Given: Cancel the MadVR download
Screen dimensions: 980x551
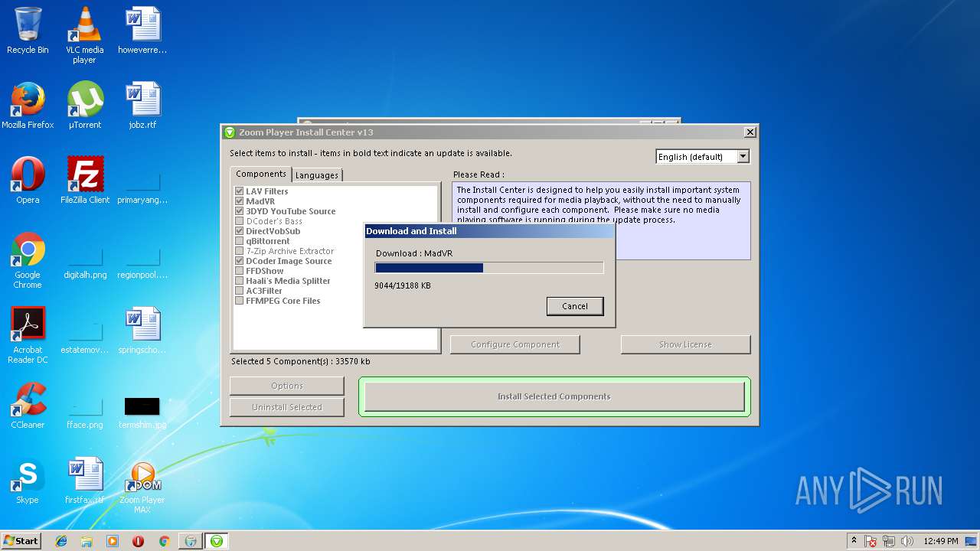Looking at the screenshot, I should pyautogui.click(x=575, y=306).
